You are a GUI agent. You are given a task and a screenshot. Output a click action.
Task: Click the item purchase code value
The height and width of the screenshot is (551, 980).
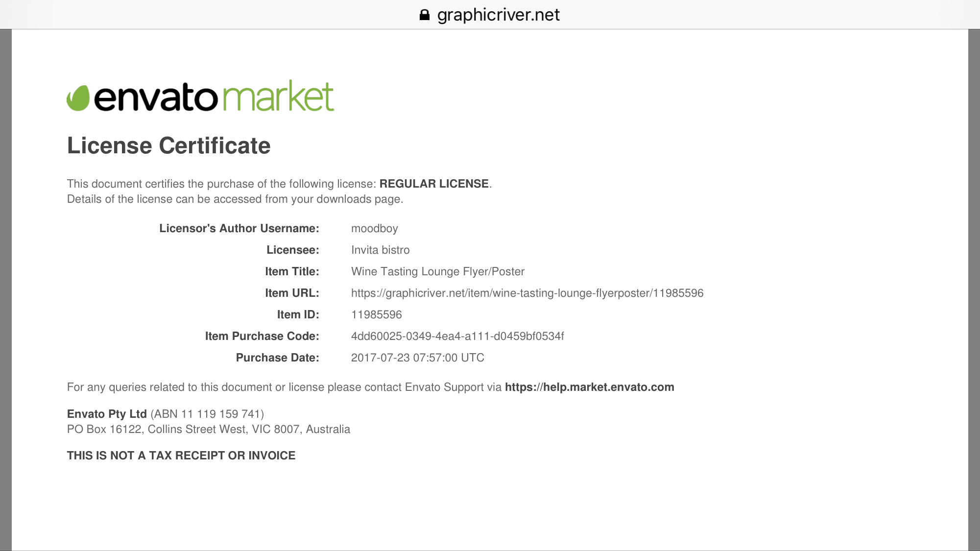pyautogui.click(x=457, y=336)
